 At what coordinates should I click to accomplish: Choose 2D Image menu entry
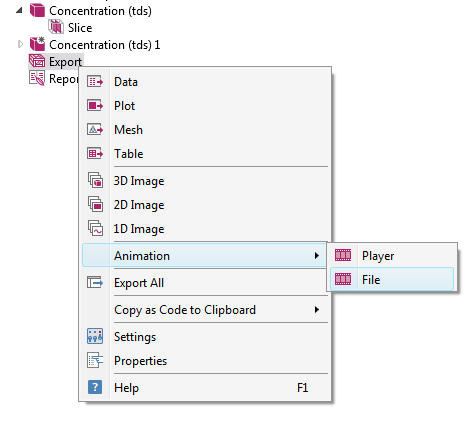tap(205, 205)
